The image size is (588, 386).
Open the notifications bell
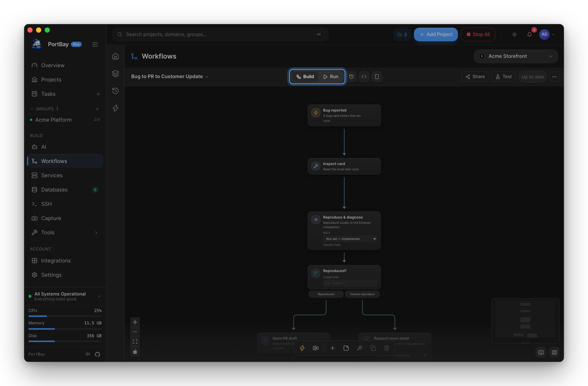click(x=529, y=35)
